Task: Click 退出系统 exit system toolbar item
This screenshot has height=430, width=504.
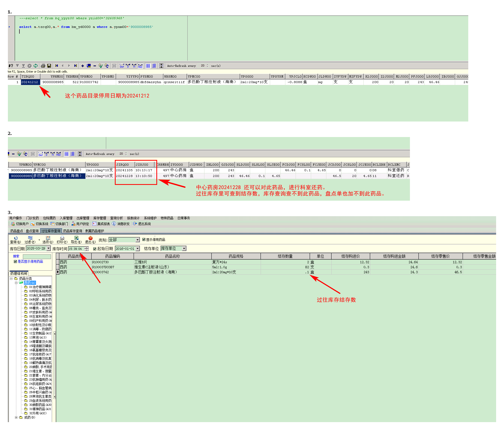Action: 142,224
